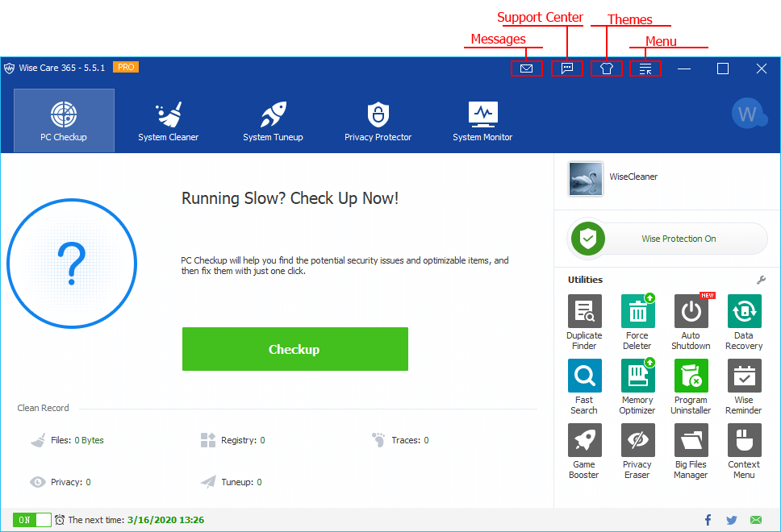Screen dimensions: 781x532
Task: Open the Support Center chat icon
Action: coord(567,69)
